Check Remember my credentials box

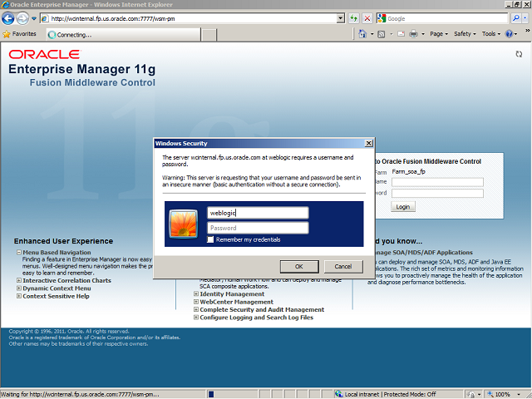pyautogui.click(x=210, y=239)
